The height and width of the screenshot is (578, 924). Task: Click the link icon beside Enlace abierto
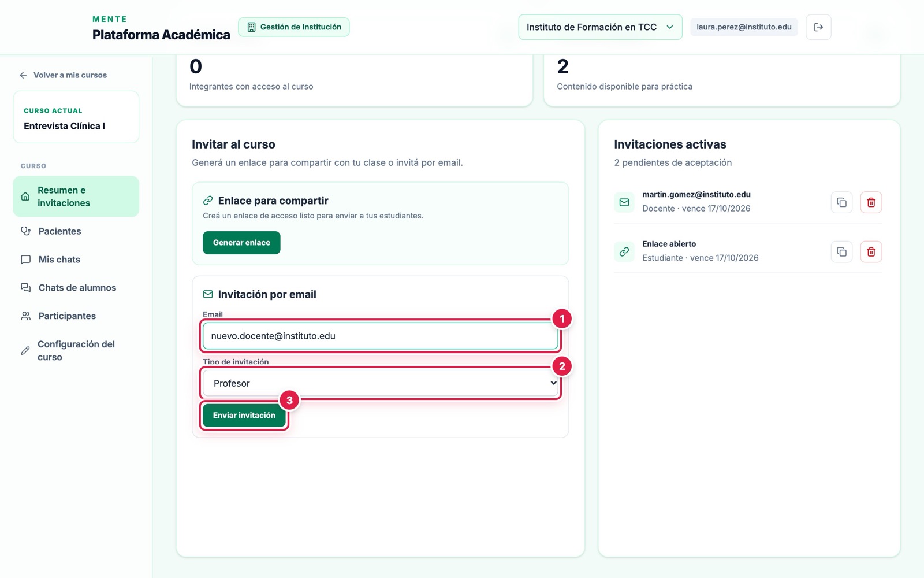coord(624,251)
